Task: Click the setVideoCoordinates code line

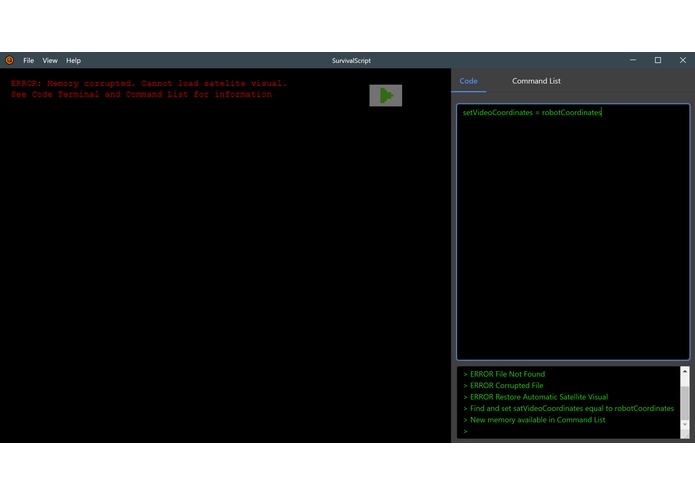Action: pyautogui.click(x=532, y=113)
